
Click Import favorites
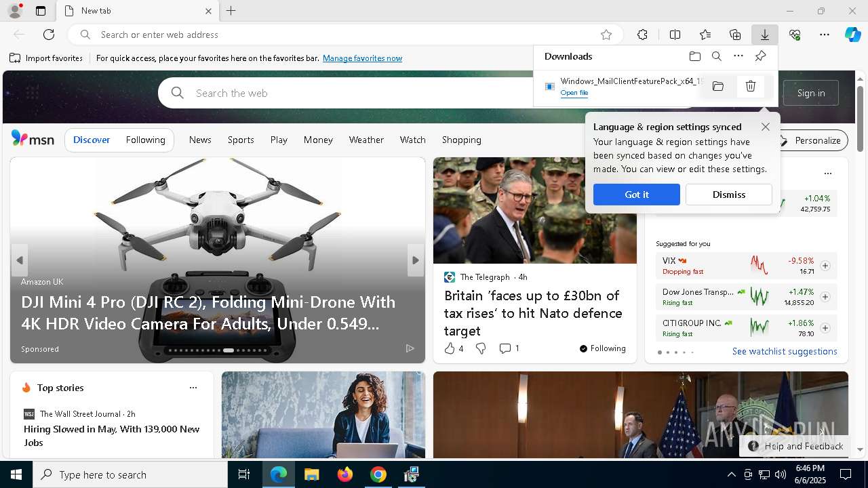coord(46,58)
